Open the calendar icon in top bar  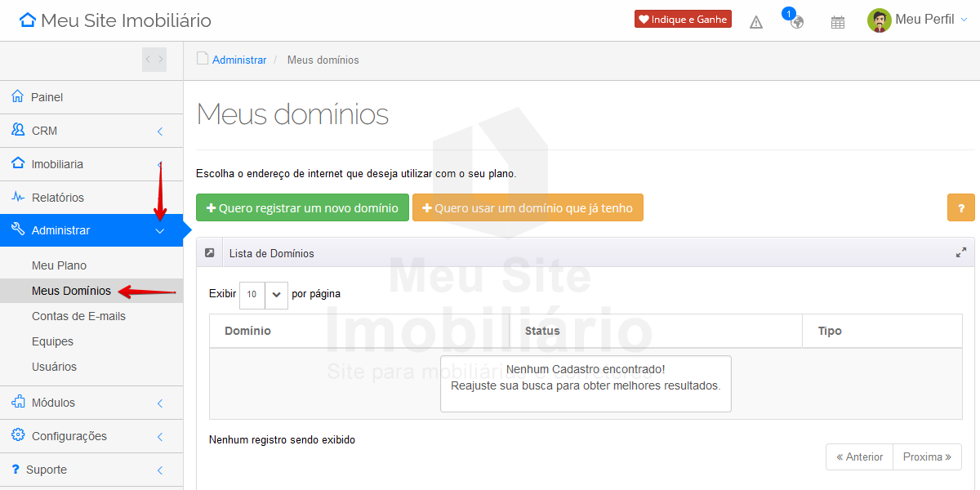click(837, 22)
